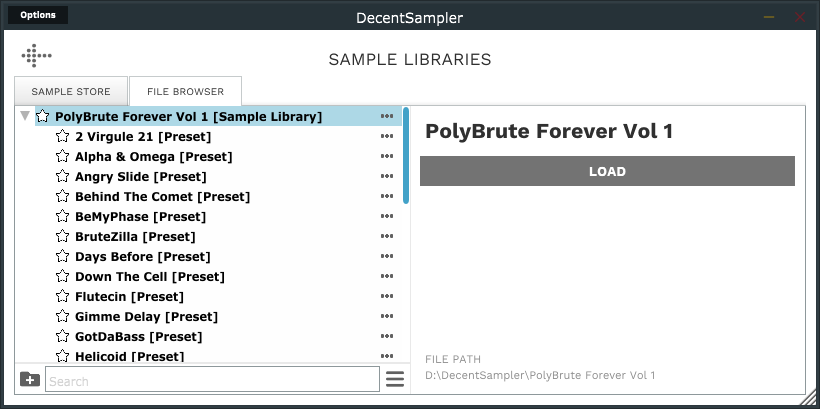Click the DecentSampler logo icon

36,56
